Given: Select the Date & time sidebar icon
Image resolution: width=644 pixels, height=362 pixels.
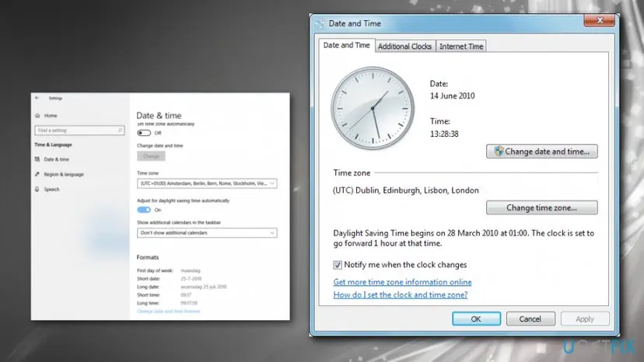Looking at the screenshot, I should 37,159.
